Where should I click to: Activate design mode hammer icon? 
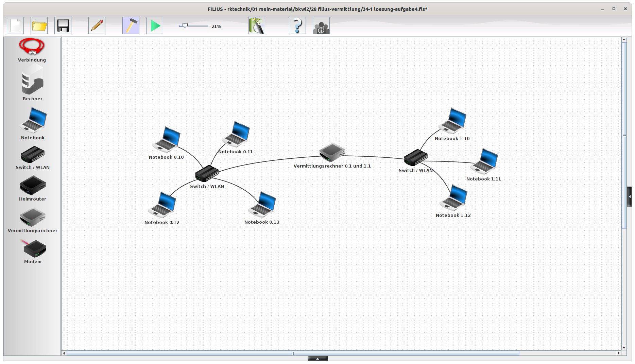point(131,26)
